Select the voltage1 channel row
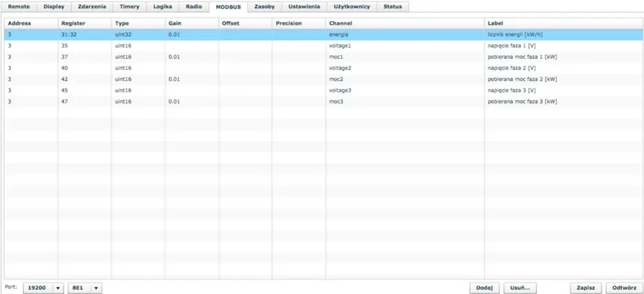The image size is (644, 294). [x=340, y=46]
